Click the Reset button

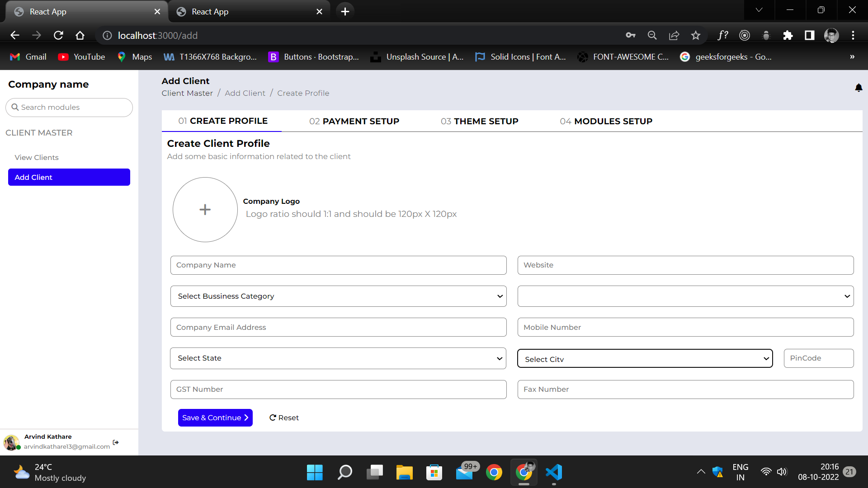click(284, 418)
